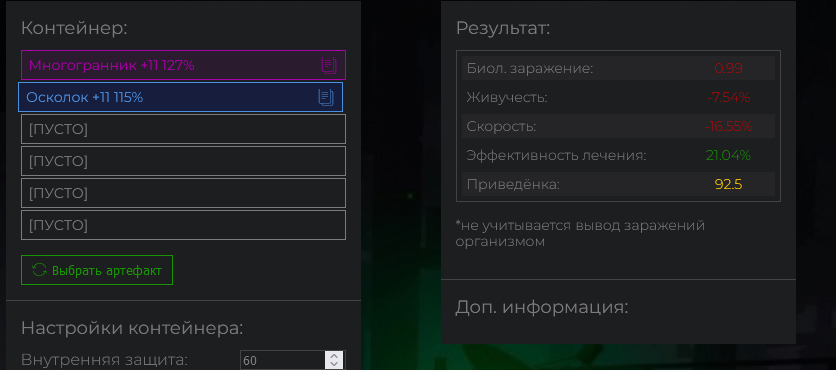836x370 pixels.
Task: Click the Выбрать артефакт button
Action: pos(97,270)
